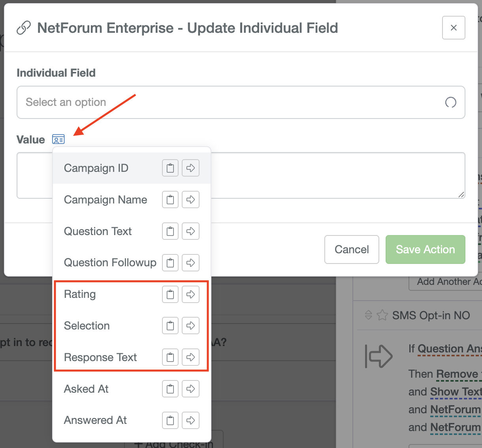Copy Response Text to clipboard
Viewport: 482px width, 448px height.
(x=170, y=357)
